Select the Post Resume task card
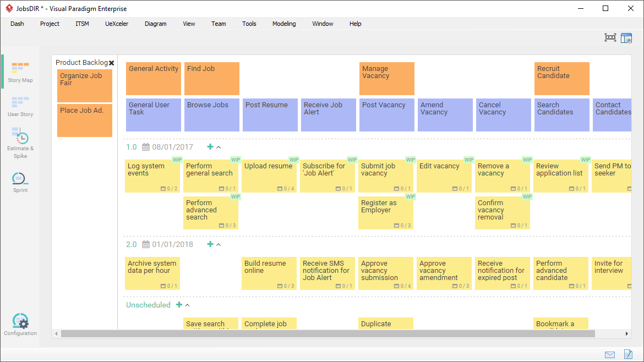This screenshot has height=362, width=644. pyautogui.click(x=270, y=115)
